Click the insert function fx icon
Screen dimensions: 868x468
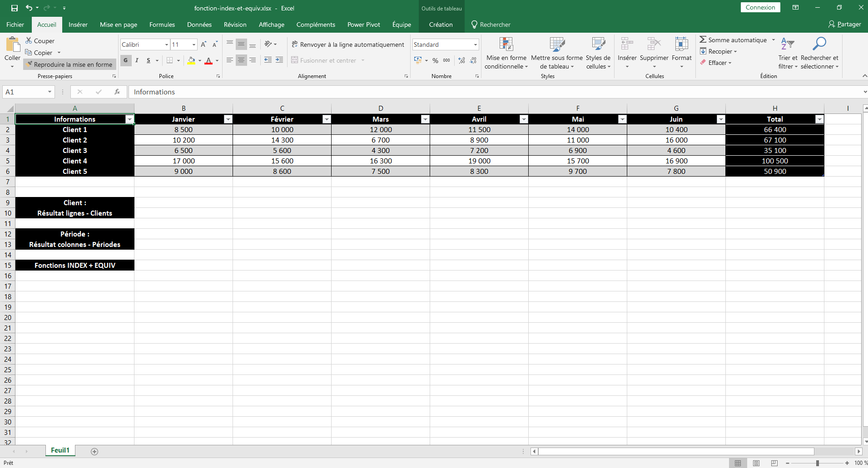117,92
